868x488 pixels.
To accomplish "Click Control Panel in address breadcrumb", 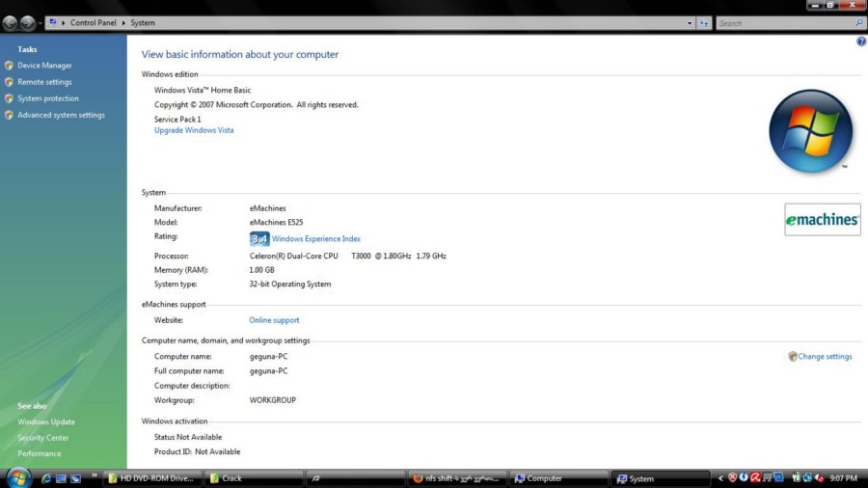I will click(93, 23).
